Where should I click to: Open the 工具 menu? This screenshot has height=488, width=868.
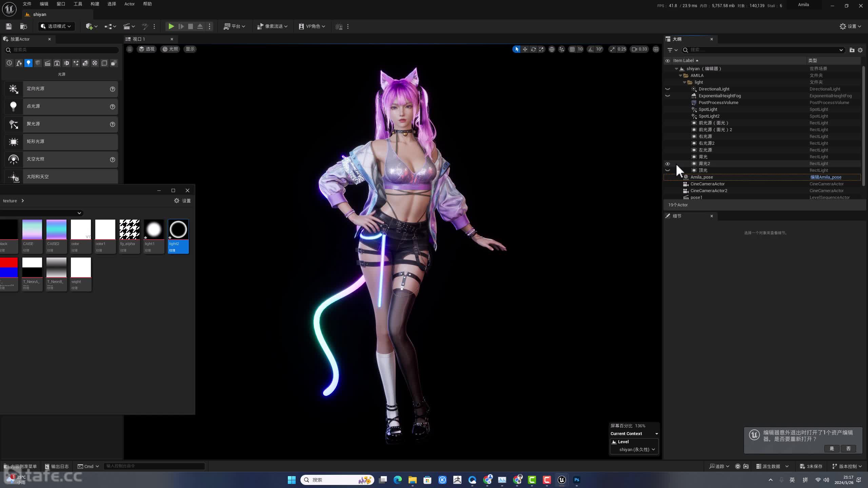78,4
